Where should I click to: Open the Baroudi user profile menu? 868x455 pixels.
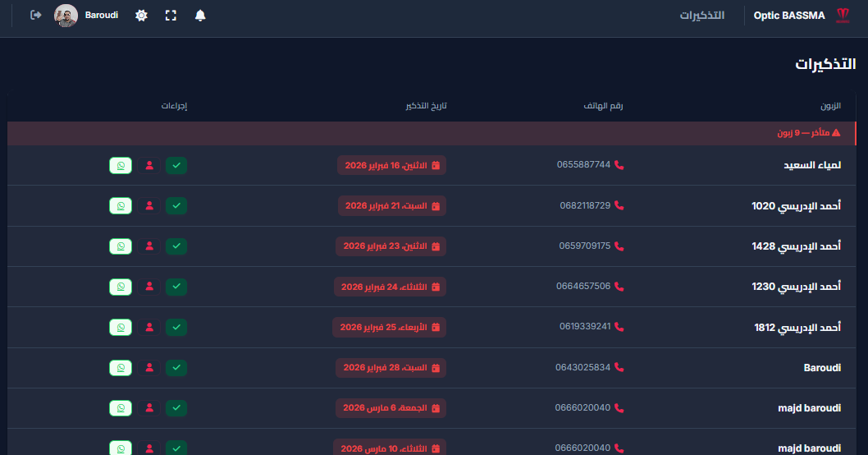coord(86,16)
